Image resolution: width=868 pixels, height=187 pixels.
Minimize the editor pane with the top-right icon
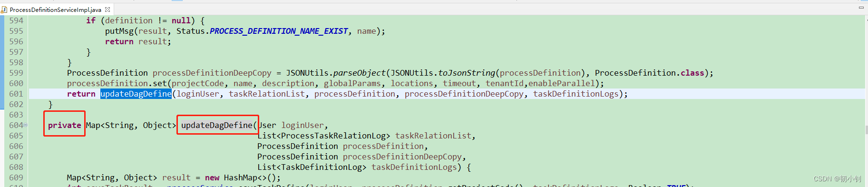point(861,8)
